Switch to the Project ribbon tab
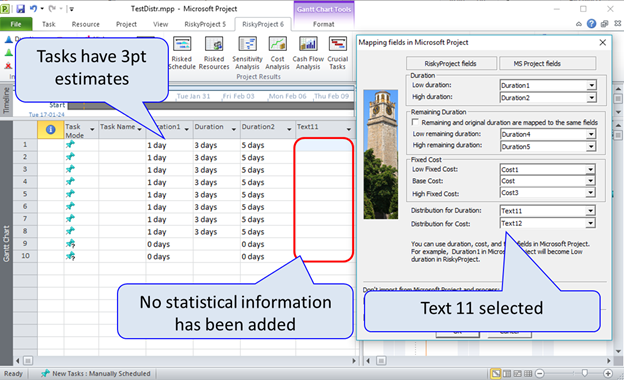The width and height of the screenshot is (624, 380). [x=126, y=24]
